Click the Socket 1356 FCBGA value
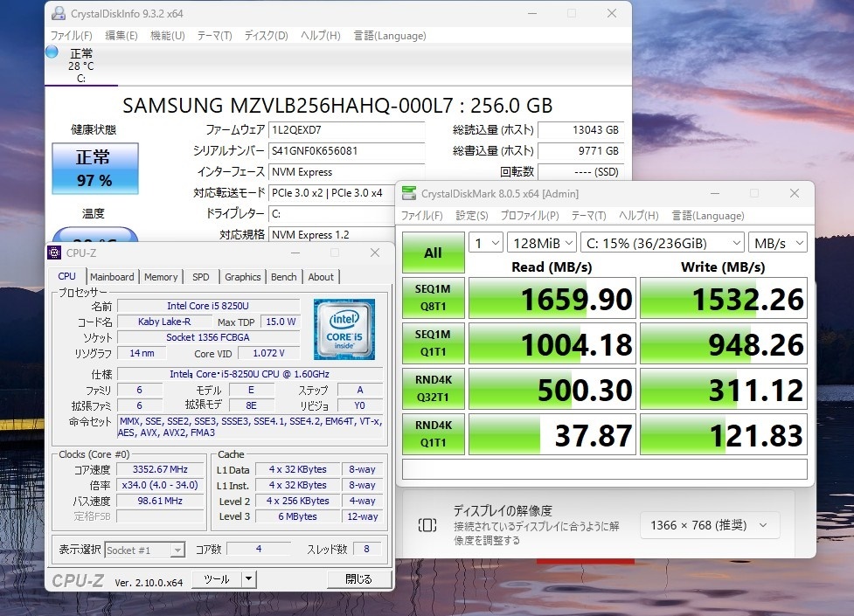 point(209,337)
